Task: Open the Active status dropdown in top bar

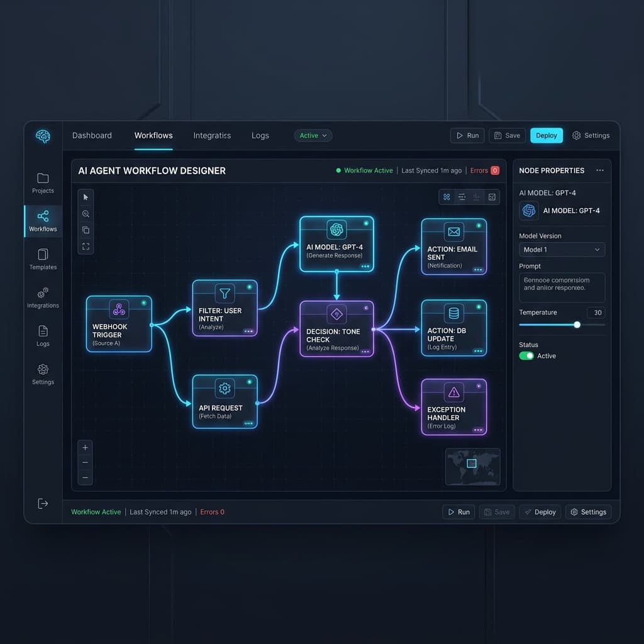Action: pyautogui.click(x=313, y=136)
